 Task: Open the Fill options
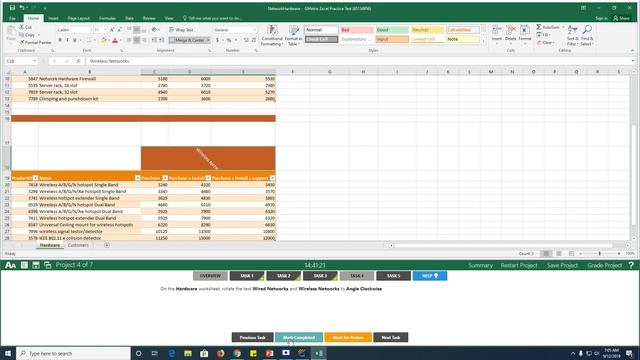(544, 35)
